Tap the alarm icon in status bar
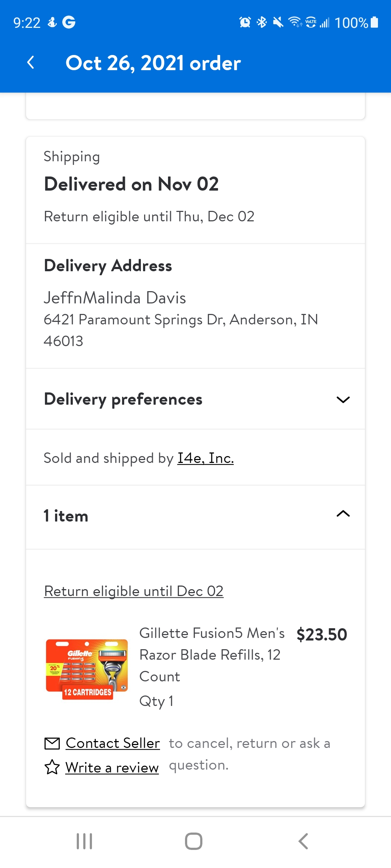The width and height of the screenshot is (391, 868). [x=245, y=22]
